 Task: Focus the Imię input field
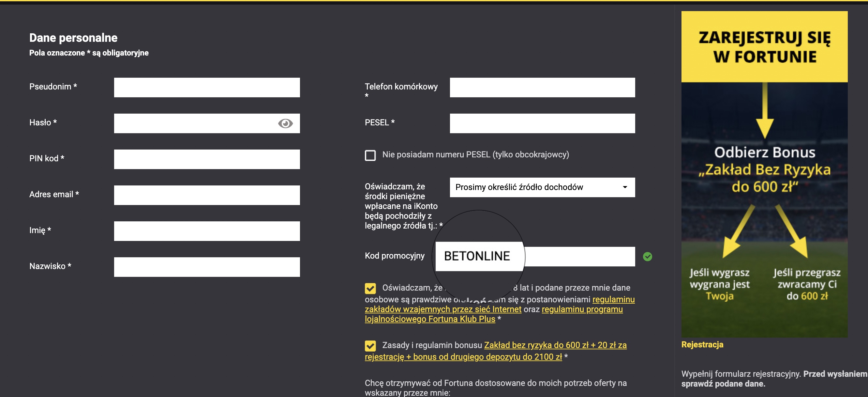click(x=207, y=231)
